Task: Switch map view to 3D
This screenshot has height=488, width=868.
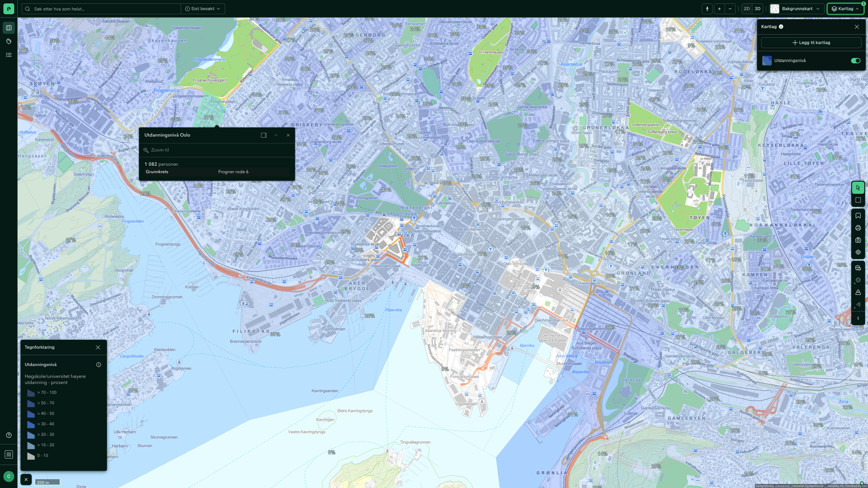Action: 757,9
